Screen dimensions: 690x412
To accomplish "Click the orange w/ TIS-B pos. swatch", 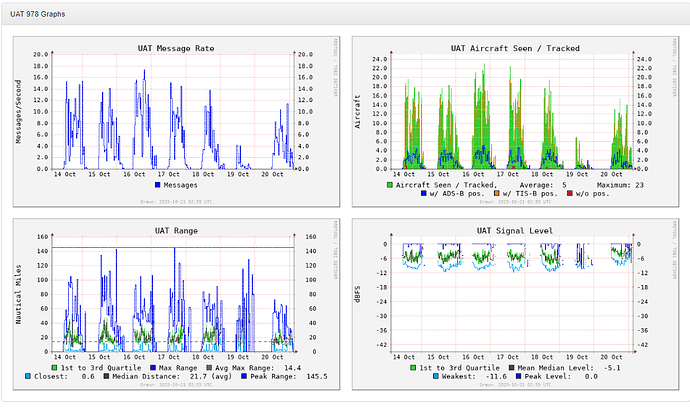I will (x=497, y=193).
